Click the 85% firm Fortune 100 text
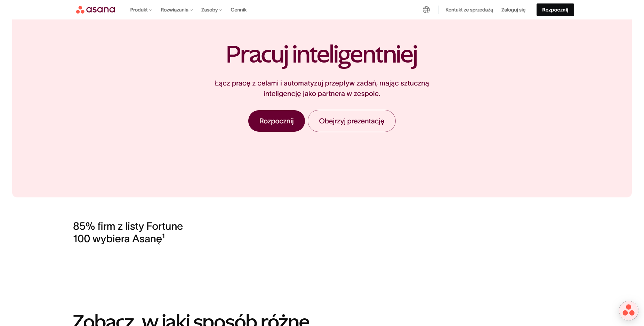This screenshot has height=326, width=644. tap(128, 233)
